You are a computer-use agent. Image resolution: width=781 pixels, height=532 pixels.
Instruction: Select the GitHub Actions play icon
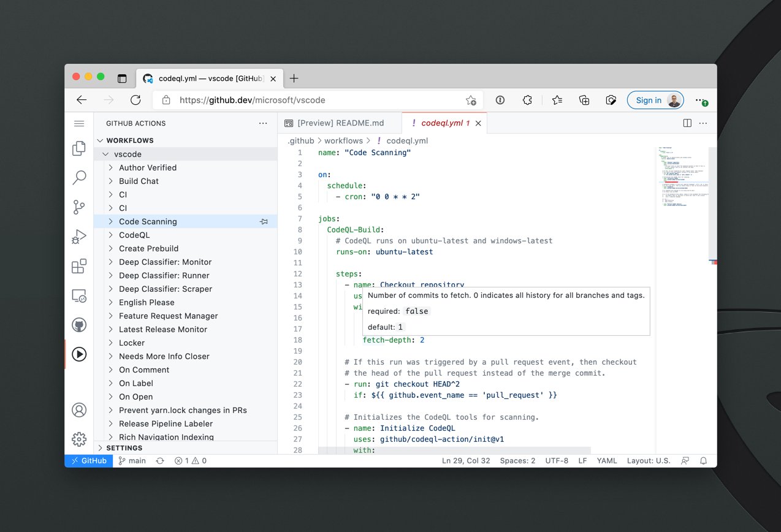(x=79, y=354)
